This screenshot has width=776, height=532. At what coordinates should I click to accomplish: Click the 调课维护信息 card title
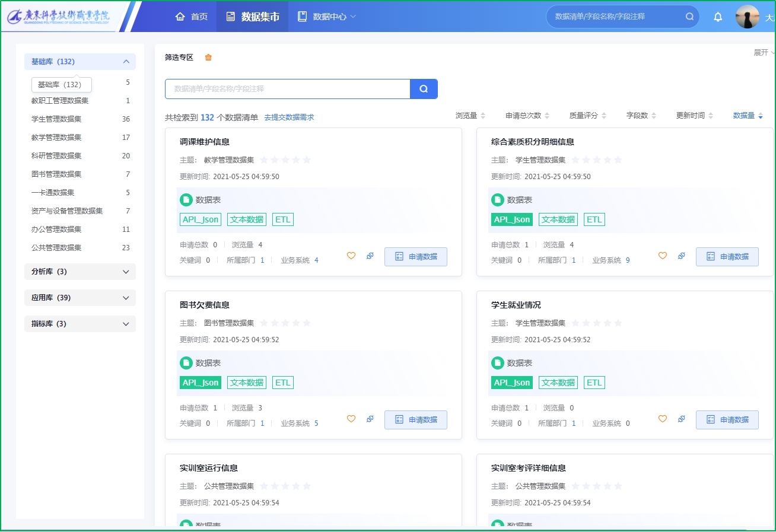click(205, 142)
